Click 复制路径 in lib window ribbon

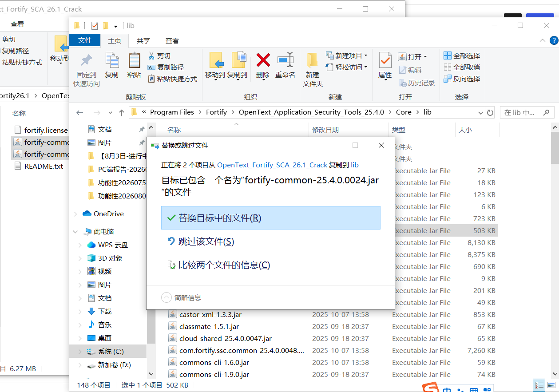tap(166, 67)
